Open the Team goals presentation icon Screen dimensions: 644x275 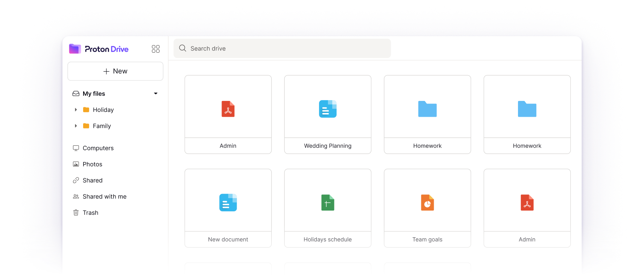tap(427, 203)
